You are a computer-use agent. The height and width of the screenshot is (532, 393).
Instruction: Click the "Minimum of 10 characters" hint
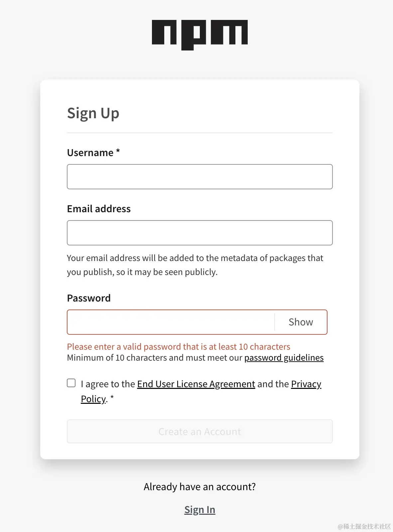click(155, 358)
